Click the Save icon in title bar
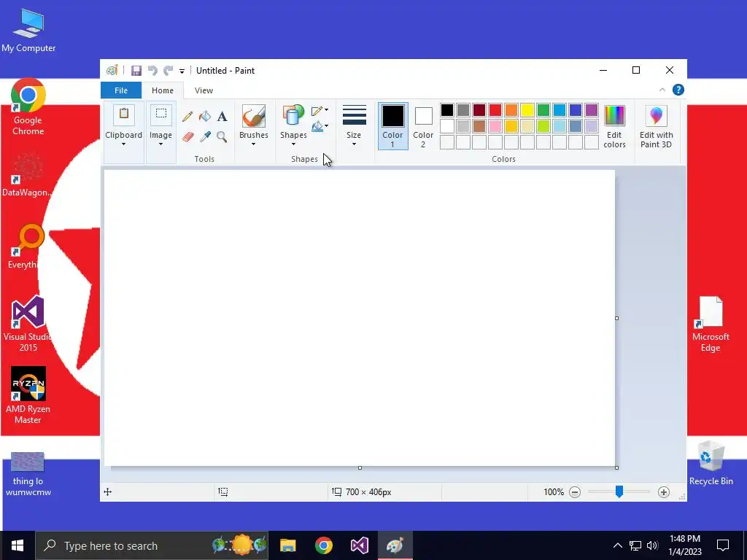The height and width of the screenshot is (560, 747). tap(136, 71)
